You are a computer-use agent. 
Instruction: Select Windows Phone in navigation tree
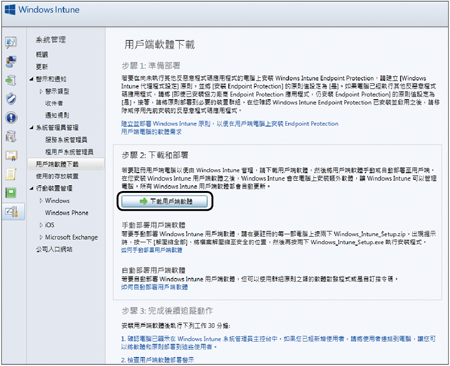coord(67,213)
